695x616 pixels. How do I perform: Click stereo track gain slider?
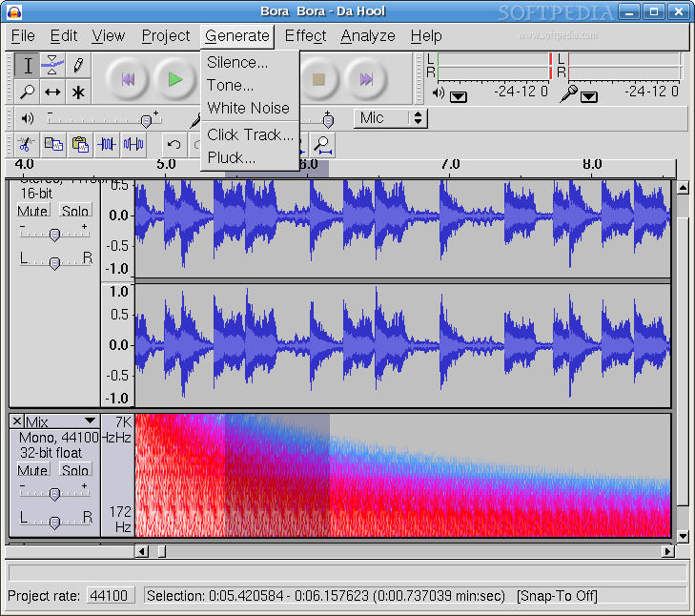(x=54, y=235)
